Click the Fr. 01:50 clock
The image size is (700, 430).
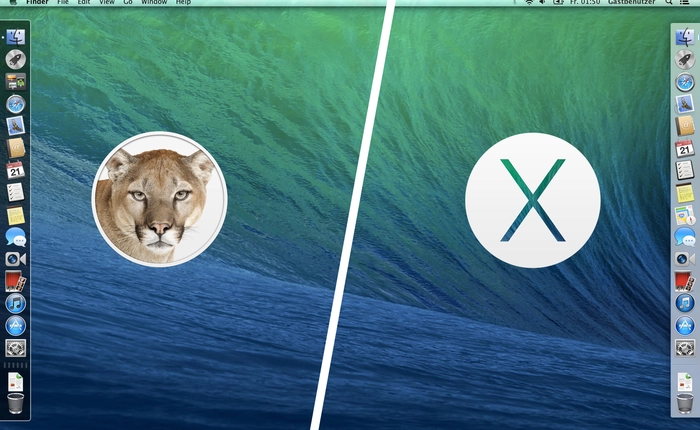[585, 2]
